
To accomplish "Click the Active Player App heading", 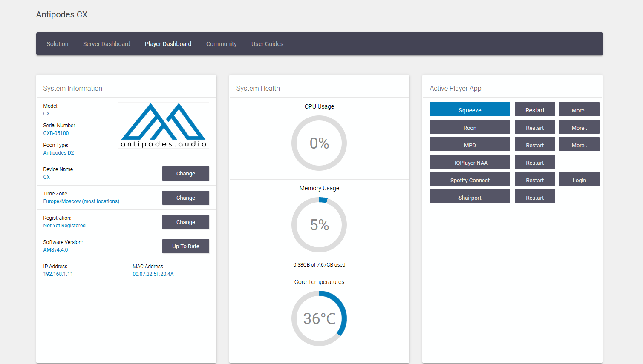I will (456, 88).
